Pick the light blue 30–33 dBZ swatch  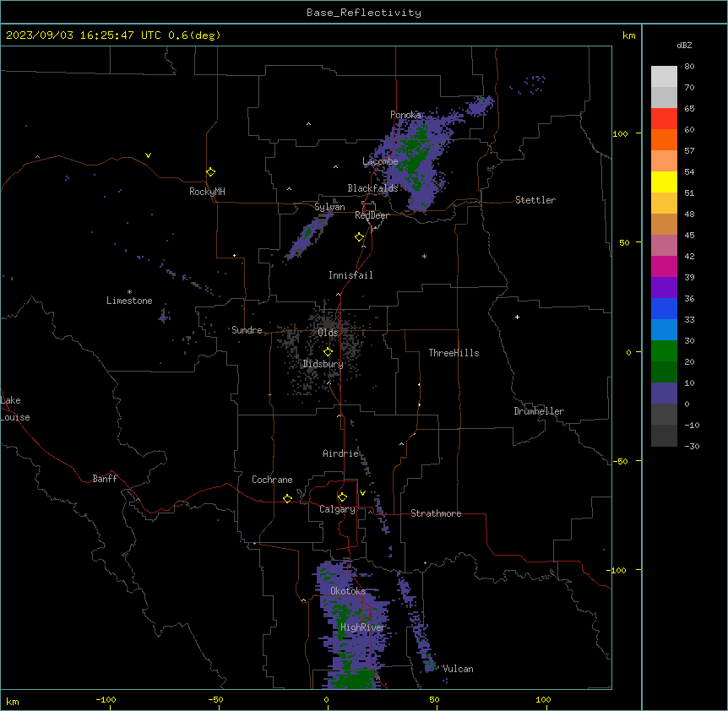click(x=664, y=330)
